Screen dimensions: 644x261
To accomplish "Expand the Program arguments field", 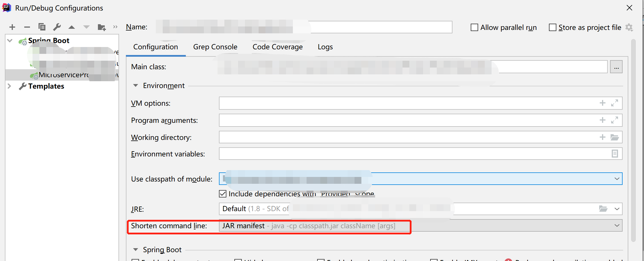I will 615,120.
